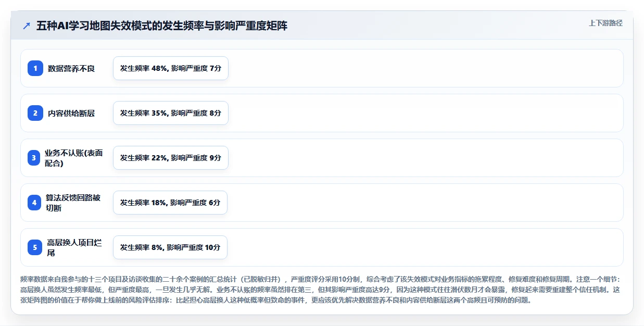This screenshot has width=644, height=326.
Task: Click the arrow icon beside the matrix title
Action: click(x=27, y=26)
